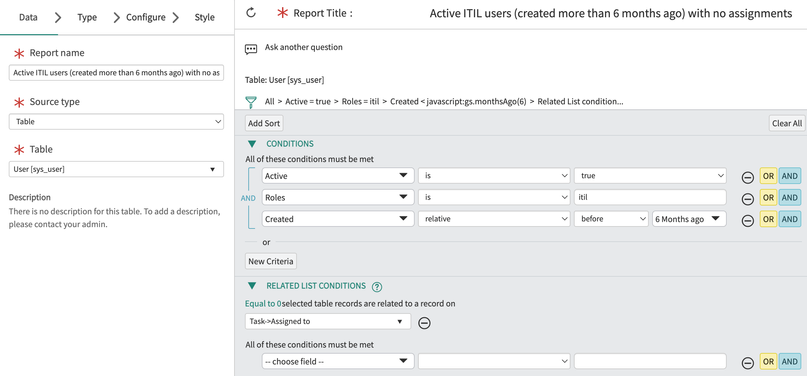
Task: Click the Equal to 0 link
Action: (263, 303)
